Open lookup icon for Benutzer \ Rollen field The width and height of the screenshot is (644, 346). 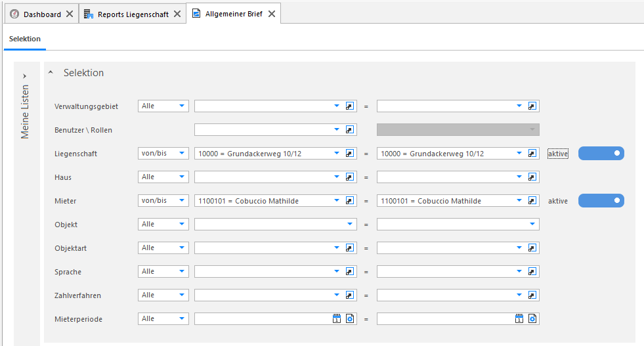(349, 130)
